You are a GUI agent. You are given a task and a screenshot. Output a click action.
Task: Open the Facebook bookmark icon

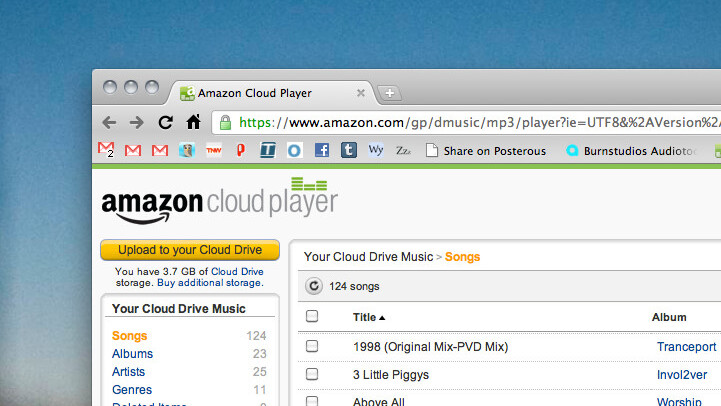coord(322,151)
